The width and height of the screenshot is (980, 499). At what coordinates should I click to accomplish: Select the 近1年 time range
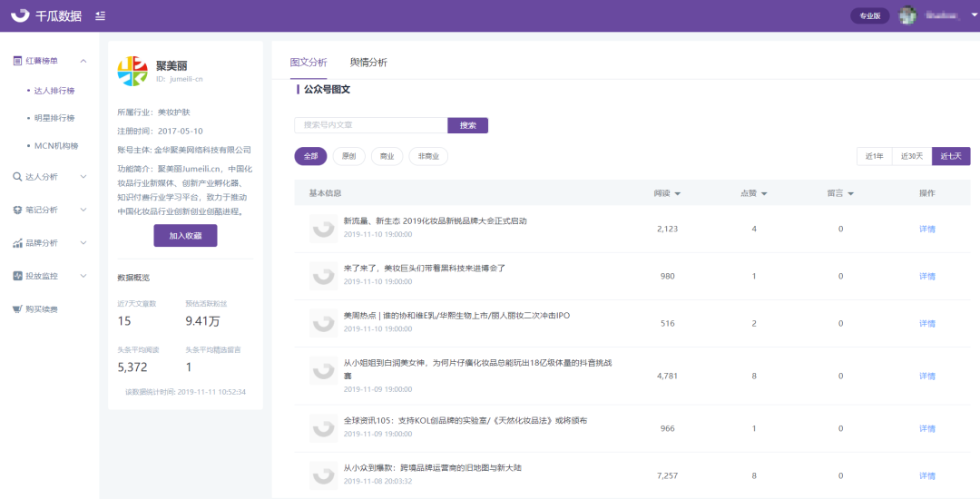pos(875,156)
